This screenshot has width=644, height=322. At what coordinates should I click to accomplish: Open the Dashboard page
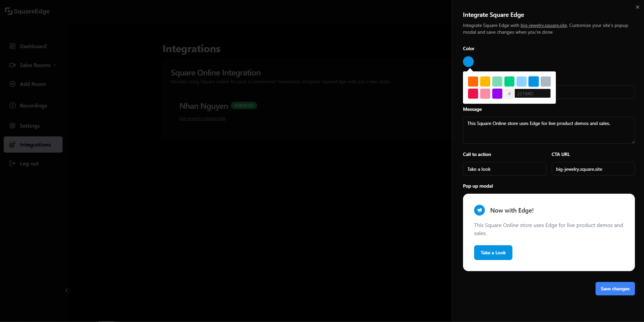[33, 46]
